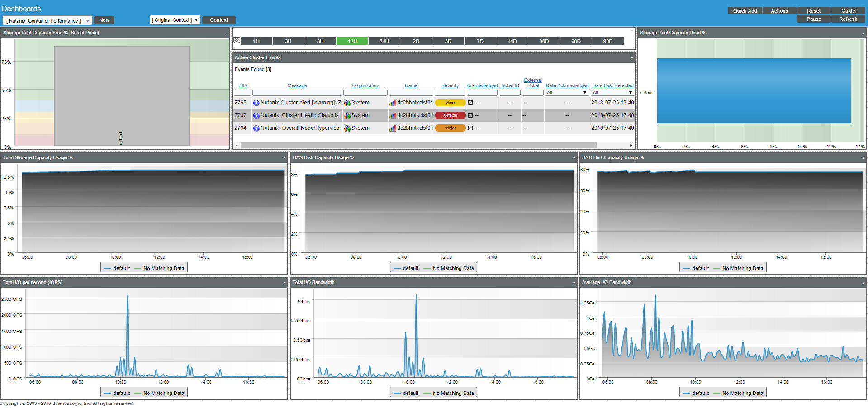Open the Average I/O Bandwidth widget menu arrow
This screenshot has width=868, height=408.
point(863,283)
